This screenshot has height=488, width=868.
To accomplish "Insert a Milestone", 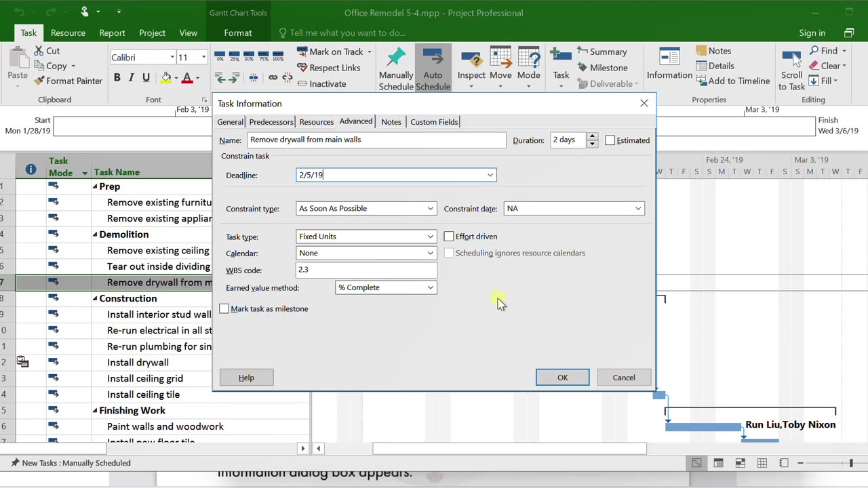I will [x=602, y=68].
